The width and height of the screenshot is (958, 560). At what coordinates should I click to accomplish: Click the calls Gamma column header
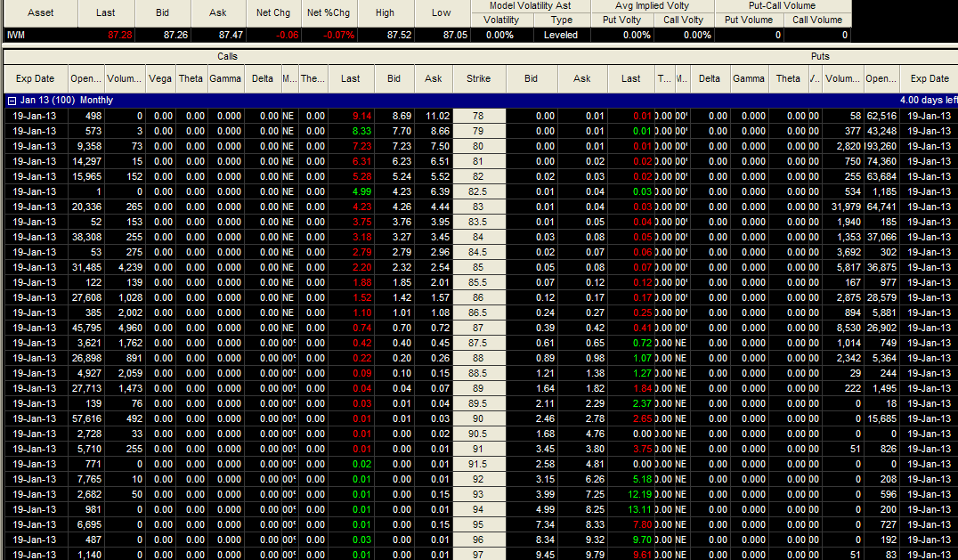click(225, 78)
